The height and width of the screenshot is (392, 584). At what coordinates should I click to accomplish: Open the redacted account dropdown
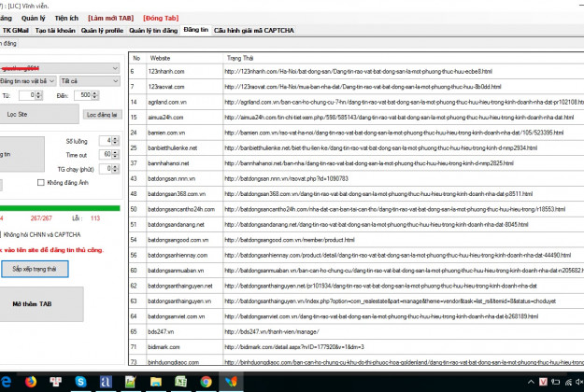point(60,68)
